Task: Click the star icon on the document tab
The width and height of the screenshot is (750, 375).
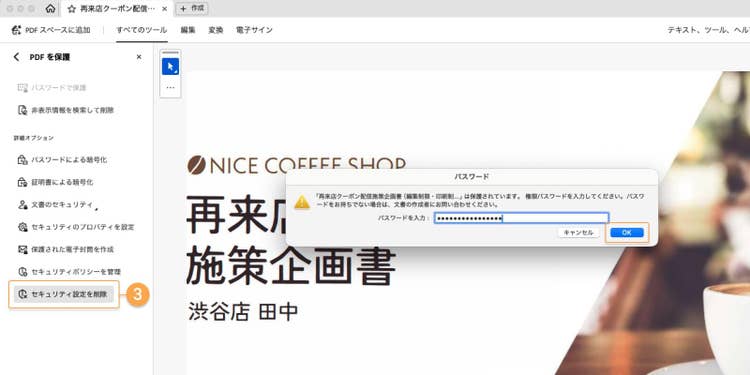Action: (x=72, y=9)
